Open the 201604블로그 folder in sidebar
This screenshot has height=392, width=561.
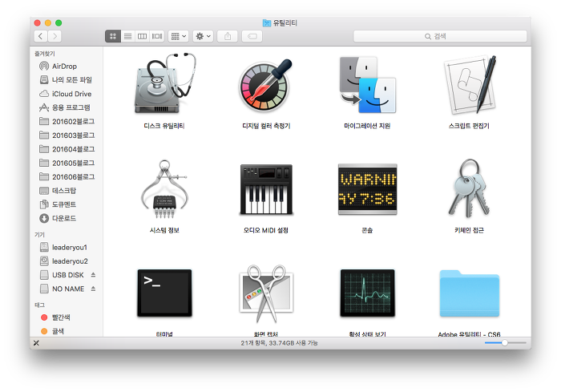point(67,149)
